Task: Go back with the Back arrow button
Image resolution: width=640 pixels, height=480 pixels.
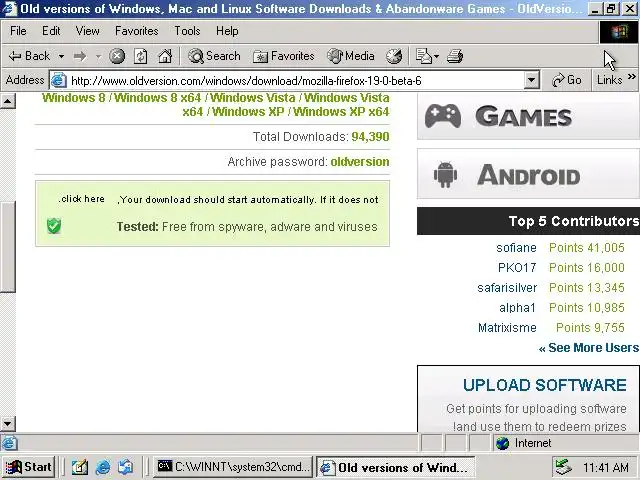Action: coord(29,56)
